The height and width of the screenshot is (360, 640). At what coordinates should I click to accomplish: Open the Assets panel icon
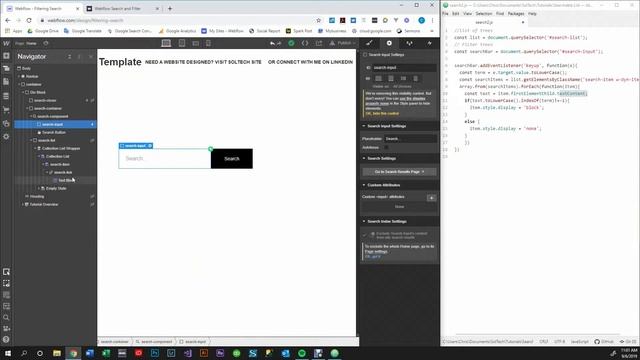(6, 123)
